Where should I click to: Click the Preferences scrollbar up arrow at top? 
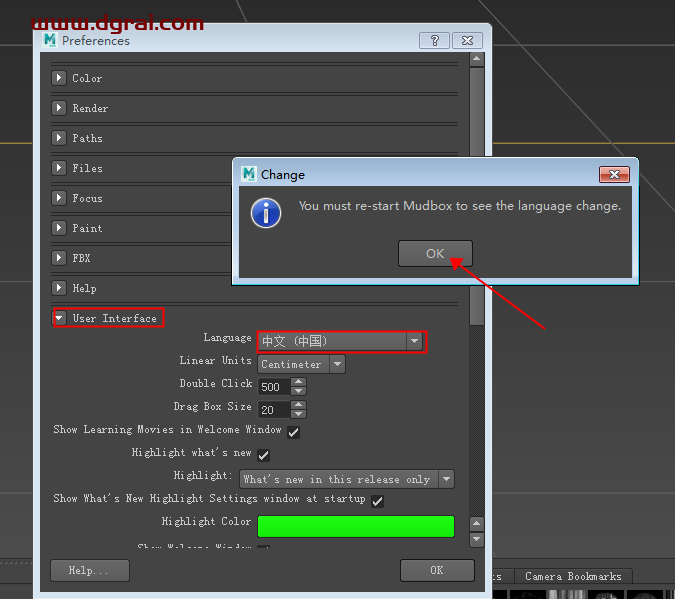coord(477,59)
